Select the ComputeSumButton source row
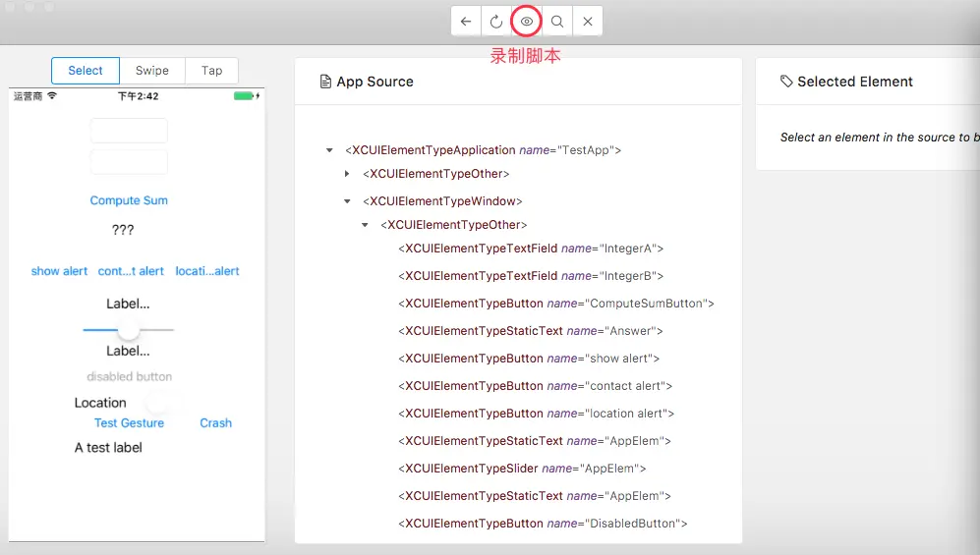 point(556,304)
